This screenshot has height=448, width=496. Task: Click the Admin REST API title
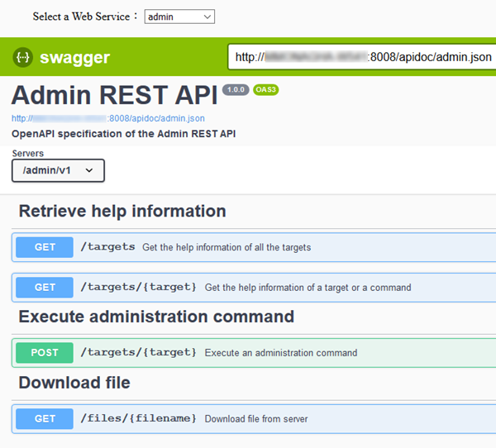[114, 95]
